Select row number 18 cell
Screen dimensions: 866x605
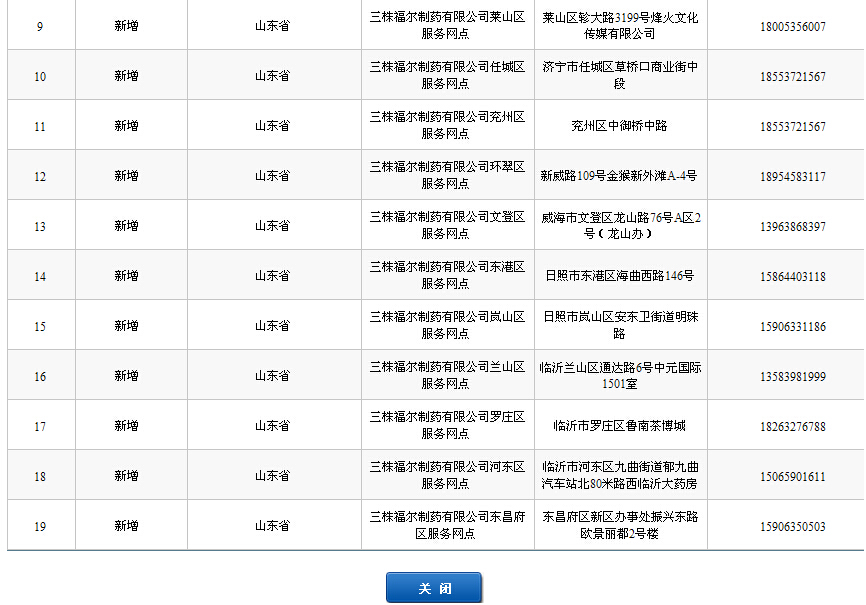(40, 476)
